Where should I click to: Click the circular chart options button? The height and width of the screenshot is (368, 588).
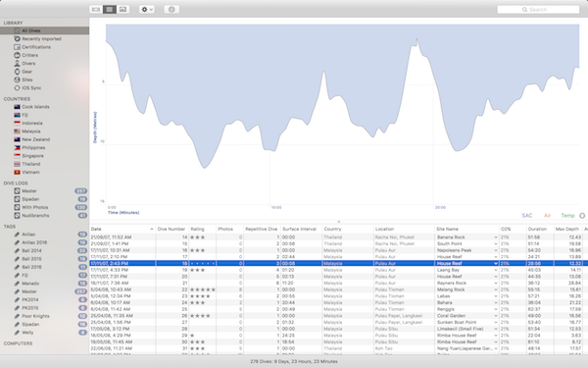point(582,216)
